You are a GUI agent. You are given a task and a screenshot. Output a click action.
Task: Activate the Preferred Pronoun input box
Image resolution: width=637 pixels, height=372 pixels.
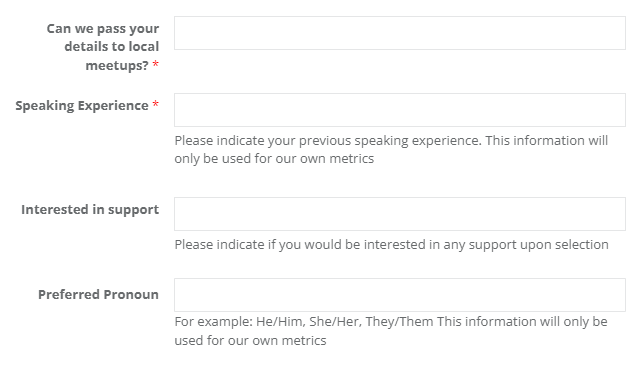pyautogui.click(x=400, y=295)
